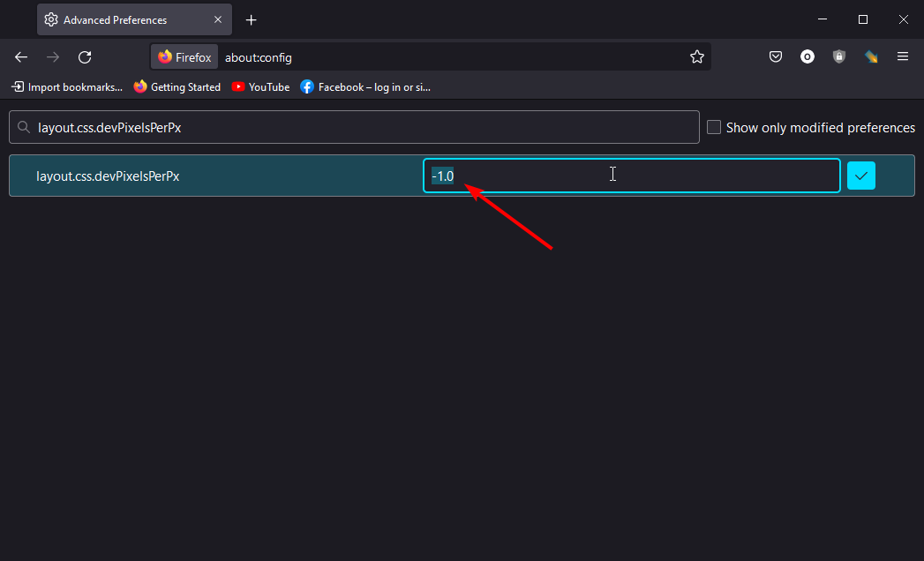Click the preference search name field
The height and width of the screenshot is (561, 924).
pyautogui.click(x=354, y=127)
